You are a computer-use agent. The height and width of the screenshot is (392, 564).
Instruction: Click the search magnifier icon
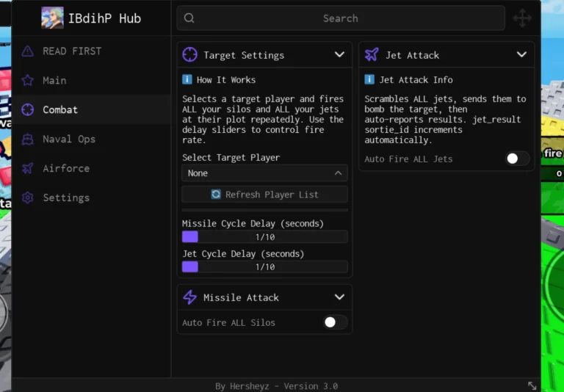pos(189,18)
